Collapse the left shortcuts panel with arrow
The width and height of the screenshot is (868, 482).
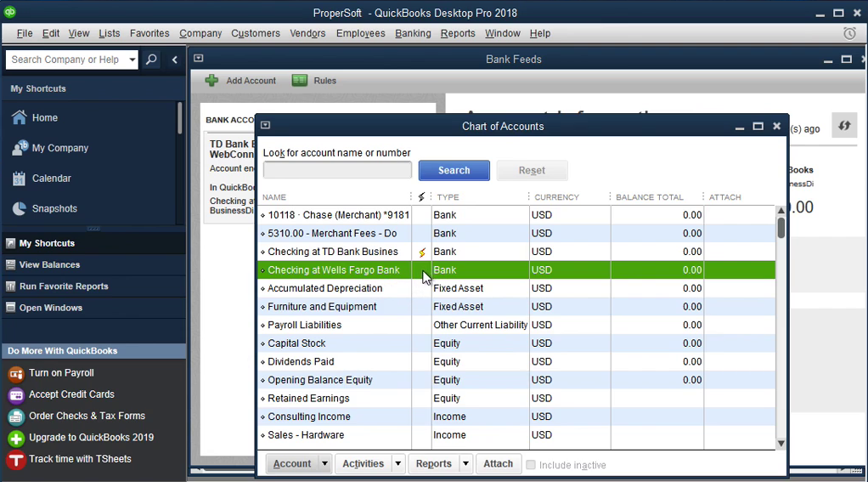tap(174, 60)
